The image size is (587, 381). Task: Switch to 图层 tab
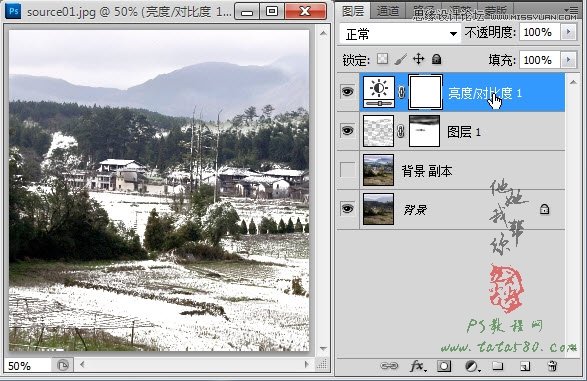[353, 11]
